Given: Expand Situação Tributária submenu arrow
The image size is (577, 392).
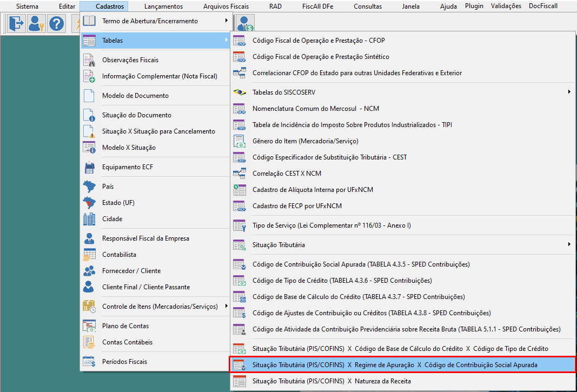Looking at the screenshot, I should (x=569, y=244).
